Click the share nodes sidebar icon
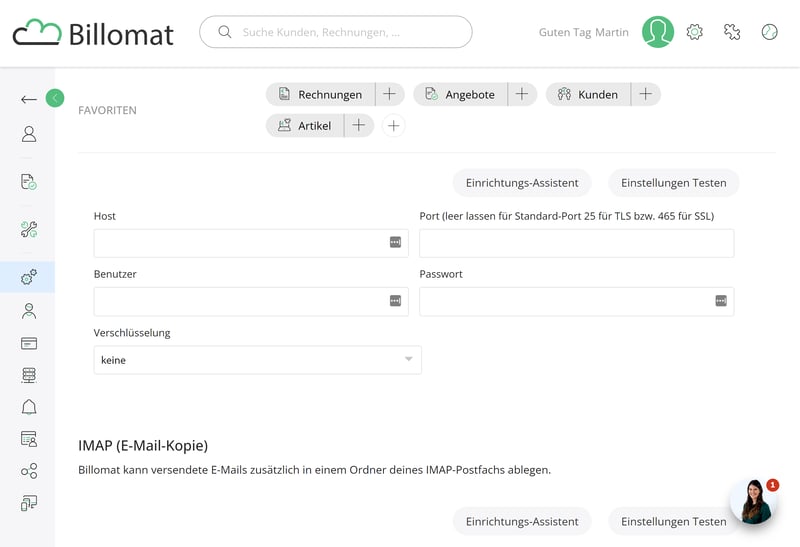 29,471
